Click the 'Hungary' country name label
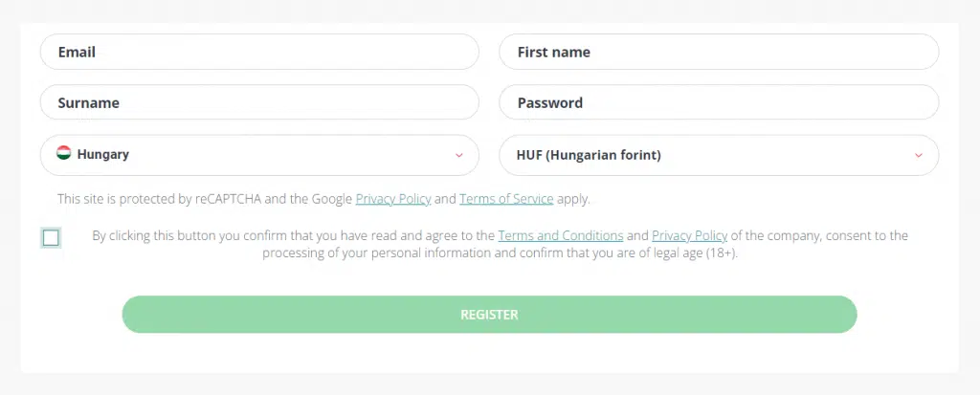The width and height of the screenshot is (980, 395). coord(103,154)
